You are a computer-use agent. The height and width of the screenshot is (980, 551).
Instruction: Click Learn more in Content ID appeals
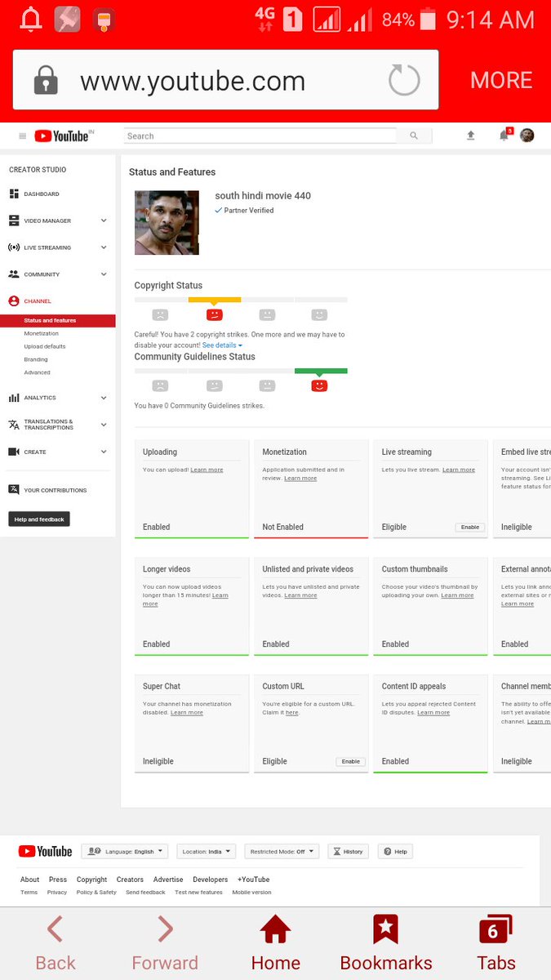[433, 712]
